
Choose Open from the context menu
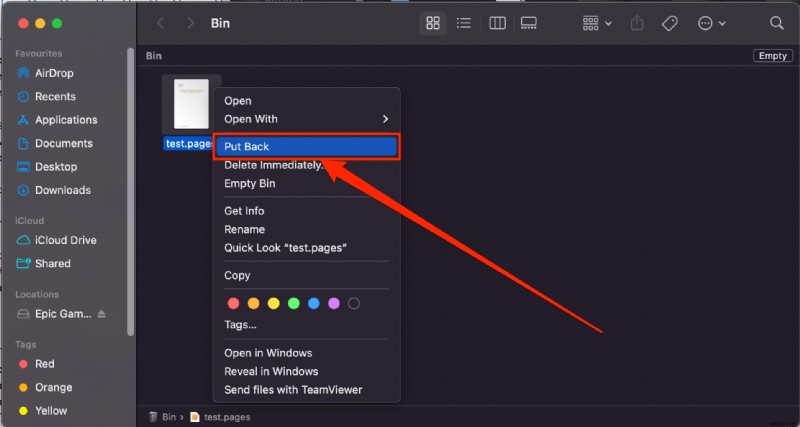tap(307, 101)
